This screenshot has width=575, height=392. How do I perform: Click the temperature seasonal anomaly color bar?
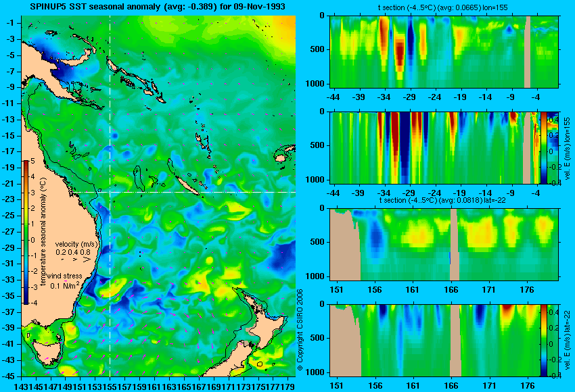26,232
